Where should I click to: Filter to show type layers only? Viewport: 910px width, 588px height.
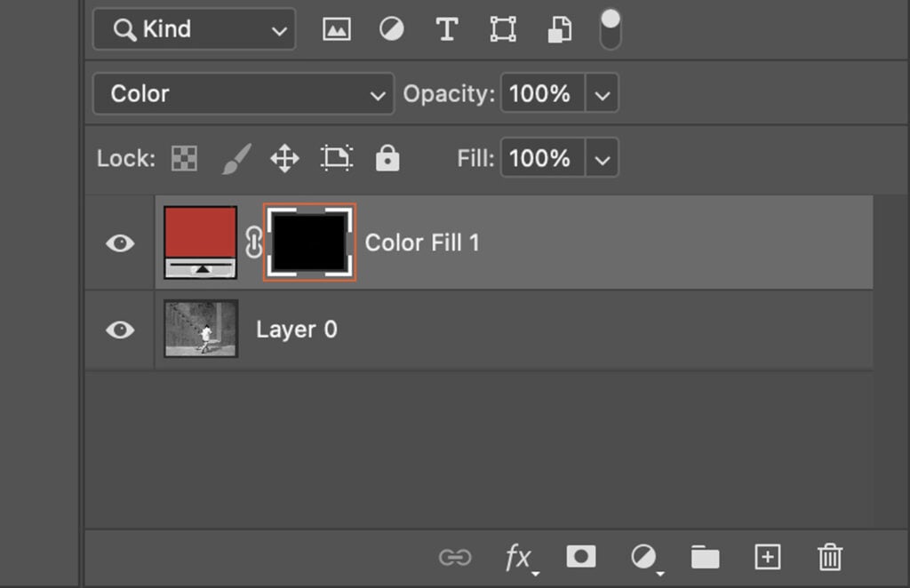446,28
